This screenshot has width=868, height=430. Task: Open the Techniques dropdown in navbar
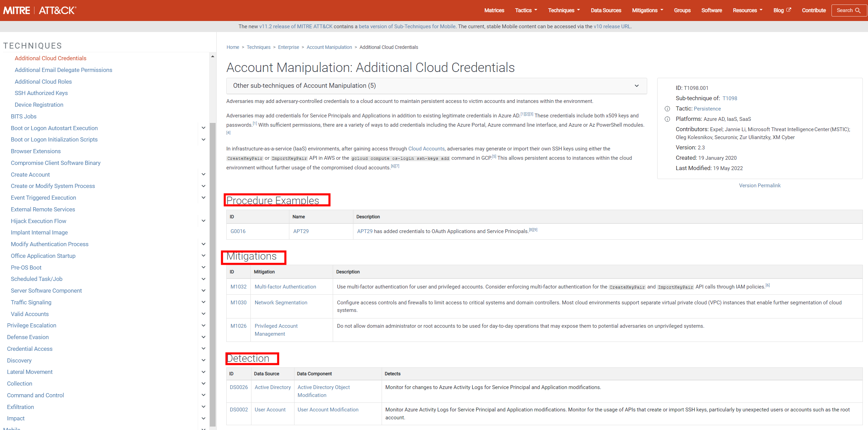[564, 10]
